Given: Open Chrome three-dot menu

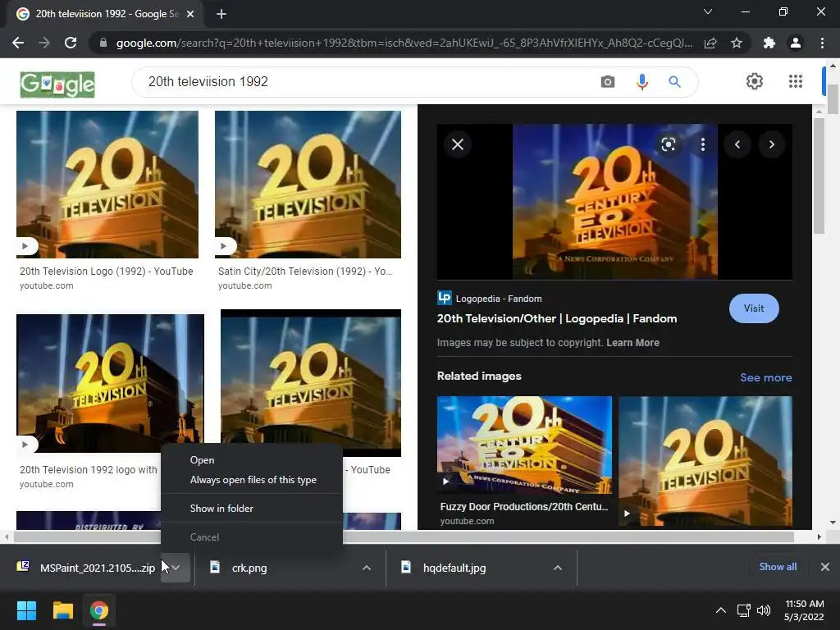Looking at the screenshot, I should click(822, 43).
